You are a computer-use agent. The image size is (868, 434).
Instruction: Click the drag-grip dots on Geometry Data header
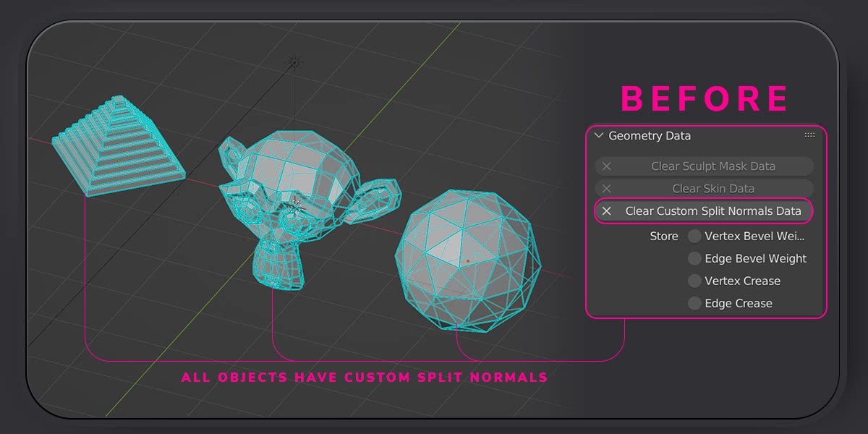(x=809, y=135)
